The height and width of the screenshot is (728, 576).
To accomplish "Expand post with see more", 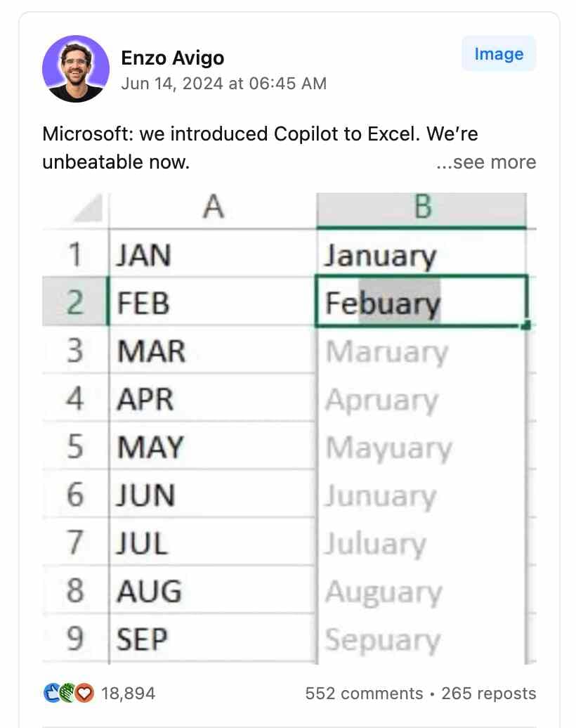I will 486,162.
